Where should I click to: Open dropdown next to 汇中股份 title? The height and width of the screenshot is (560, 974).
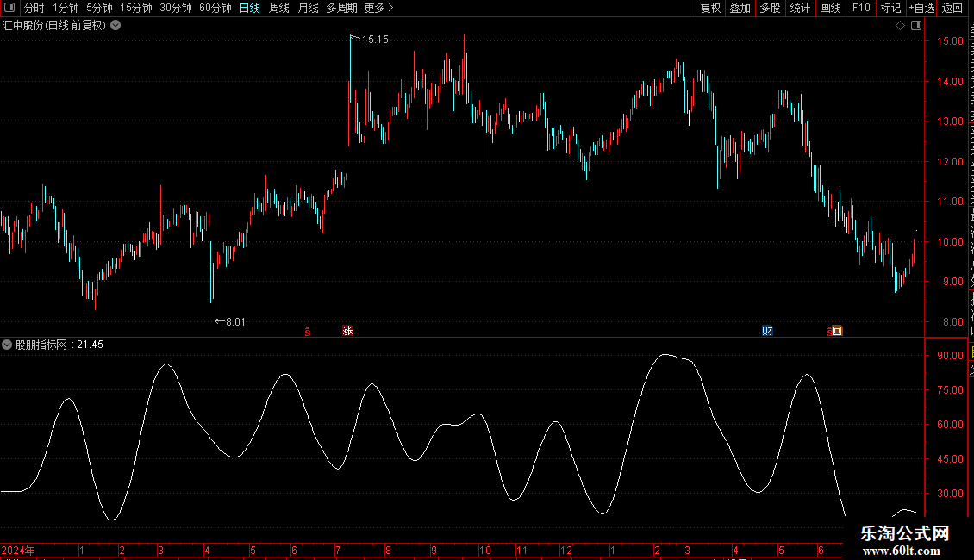click(x=116, y=26)
